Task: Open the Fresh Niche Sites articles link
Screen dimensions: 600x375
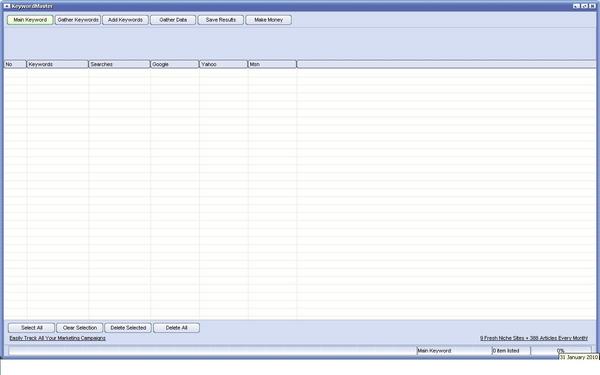Action: click(x=534, y=338)
